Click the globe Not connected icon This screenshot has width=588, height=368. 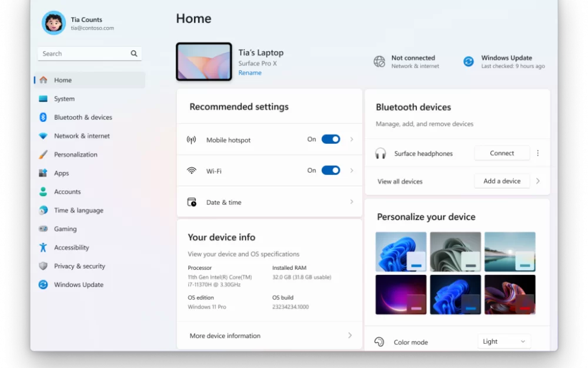click(379, 61)
